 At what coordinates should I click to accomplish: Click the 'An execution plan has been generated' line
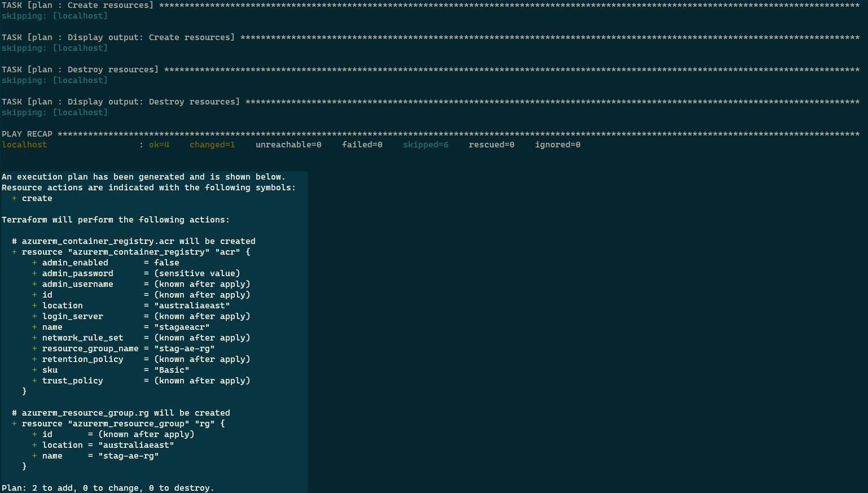point(143,177)
